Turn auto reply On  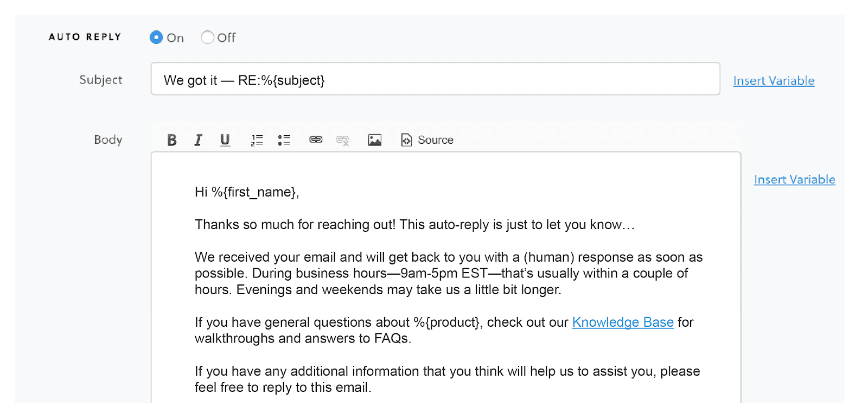(156, 37)
